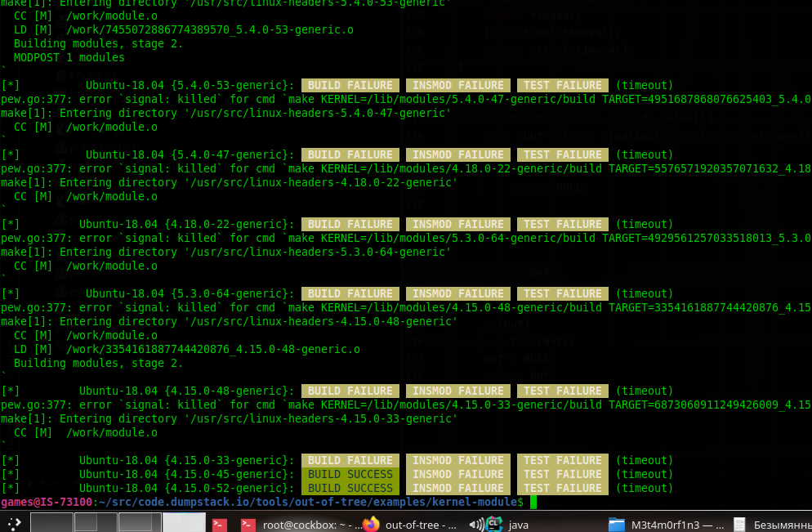812x532 pixels.
Task: Click the 'LD [M] /work/7455072886774389570_5.4.0-53-generic.o' line
Action: [x=183, y=29]
